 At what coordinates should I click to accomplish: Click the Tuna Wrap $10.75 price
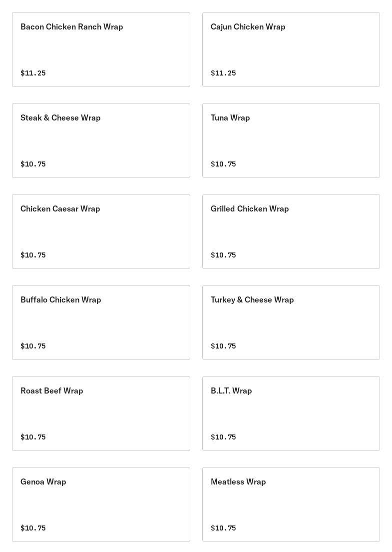[223, 164]
